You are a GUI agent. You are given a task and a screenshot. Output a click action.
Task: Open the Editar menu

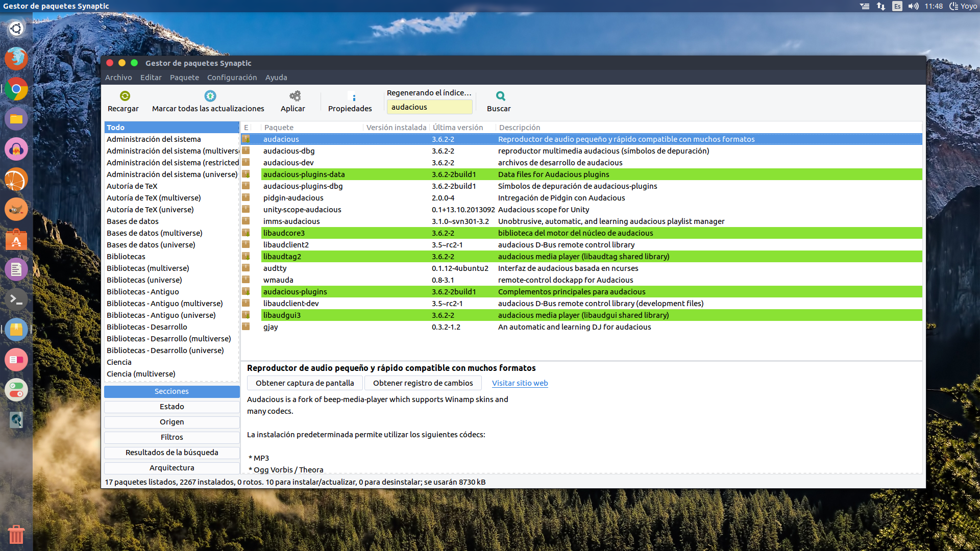[x=151, y=78]
